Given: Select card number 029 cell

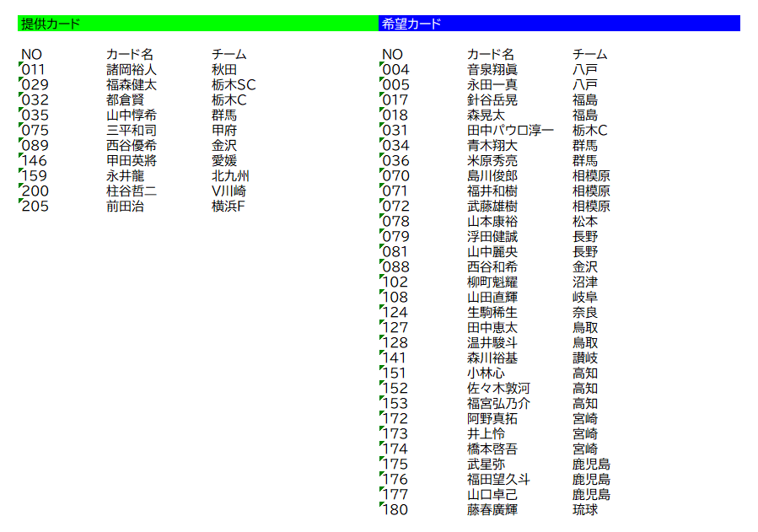Looking at the screenshot, I should (35, 84).
